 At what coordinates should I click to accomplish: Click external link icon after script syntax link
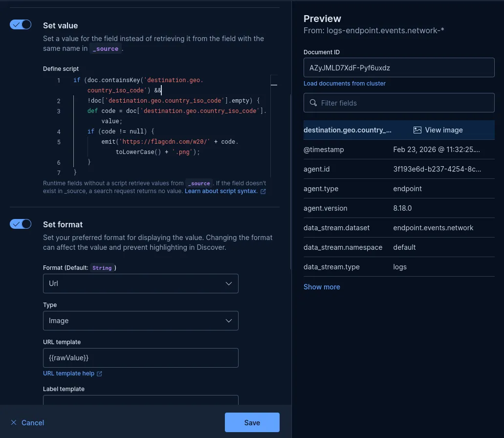(x=263, y=191)
